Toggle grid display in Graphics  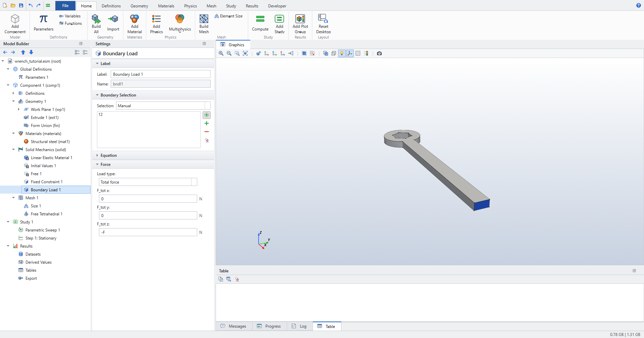pos(358,53)
